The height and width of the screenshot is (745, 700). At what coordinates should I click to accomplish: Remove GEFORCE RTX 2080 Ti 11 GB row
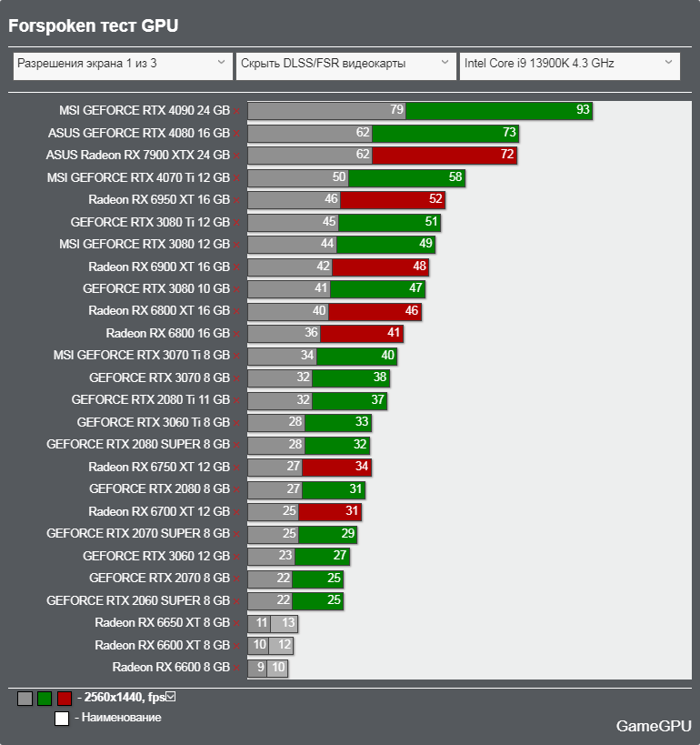236,400
